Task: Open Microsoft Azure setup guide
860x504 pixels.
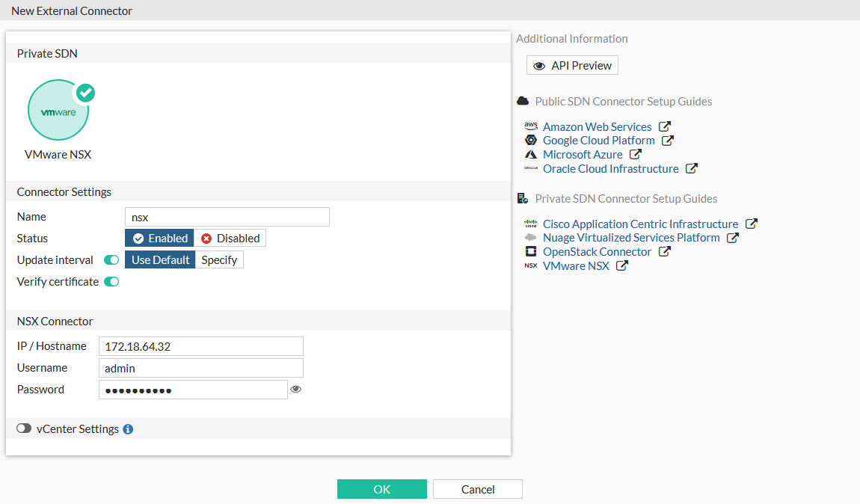Action: click(583, 155)
